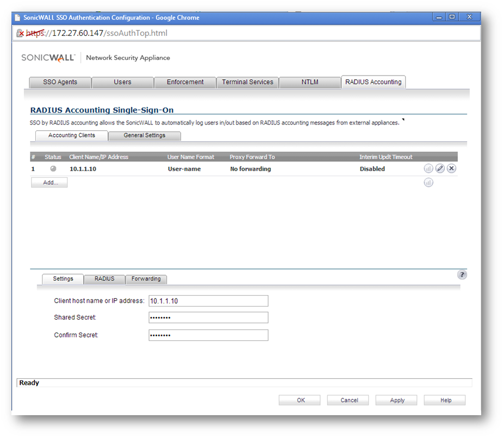504x438 pixels.
Task: Click the grey status indicator for 10.1.1.10
Action: click(x=53, y=169)
